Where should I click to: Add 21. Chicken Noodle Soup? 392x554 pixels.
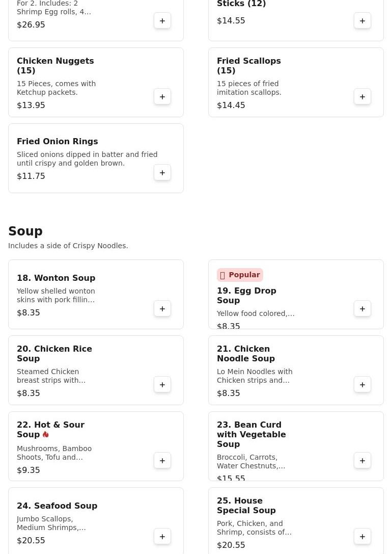(362, 385)
